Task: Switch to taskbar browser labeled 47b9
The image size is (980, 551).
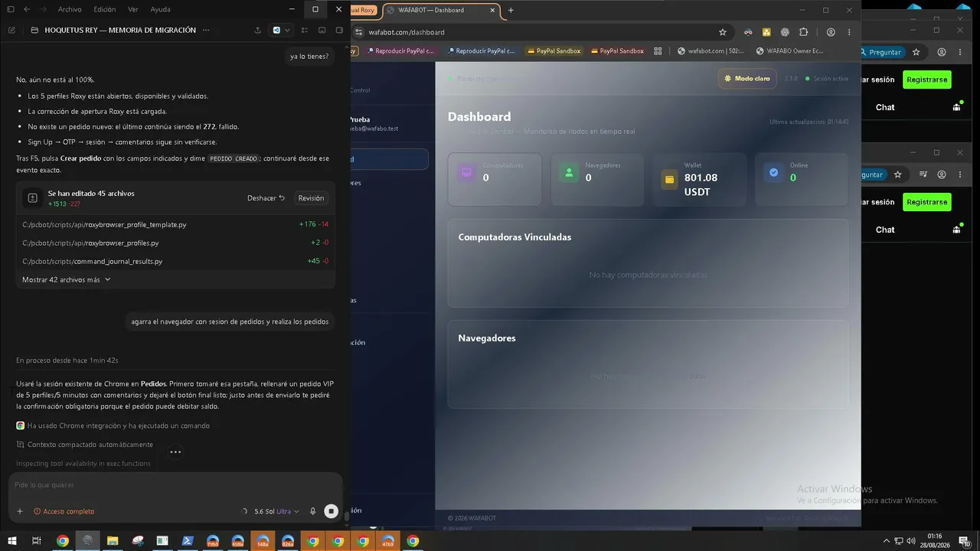Action: (388, 541)
